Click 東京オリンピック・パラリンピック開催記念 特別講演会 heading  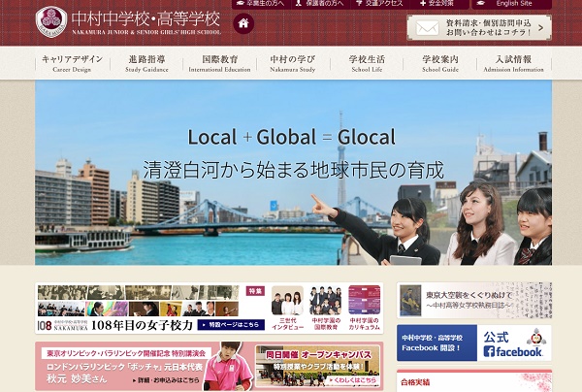[126, 353]
